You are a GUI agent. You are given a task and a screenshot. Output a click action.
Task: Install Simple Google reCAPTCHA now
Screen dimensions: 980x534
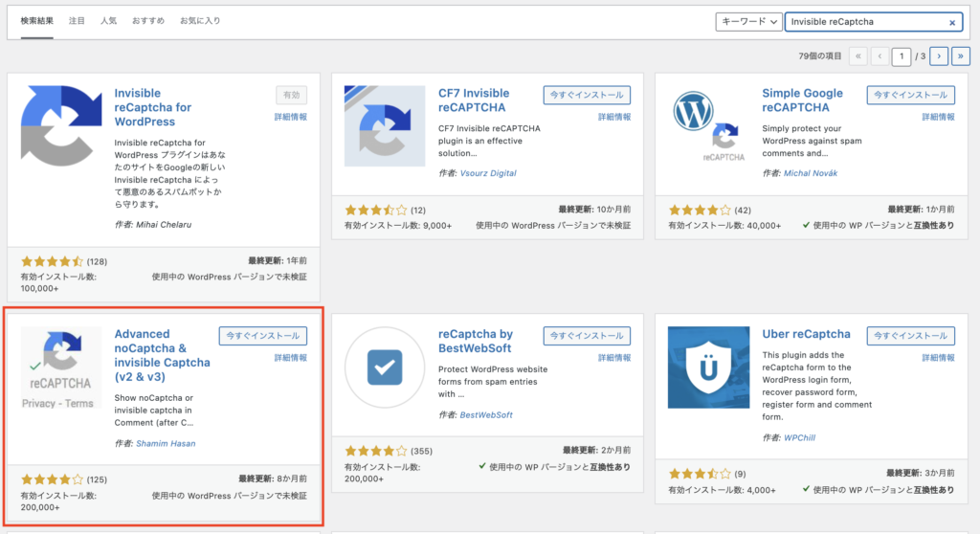[x=911, y=95]
